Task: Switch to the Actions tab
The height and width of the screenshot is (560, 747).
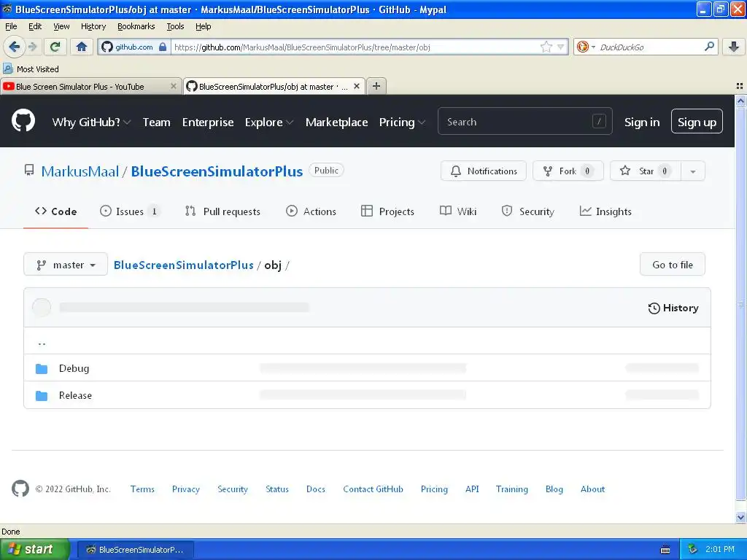Action: pos(311,211)
